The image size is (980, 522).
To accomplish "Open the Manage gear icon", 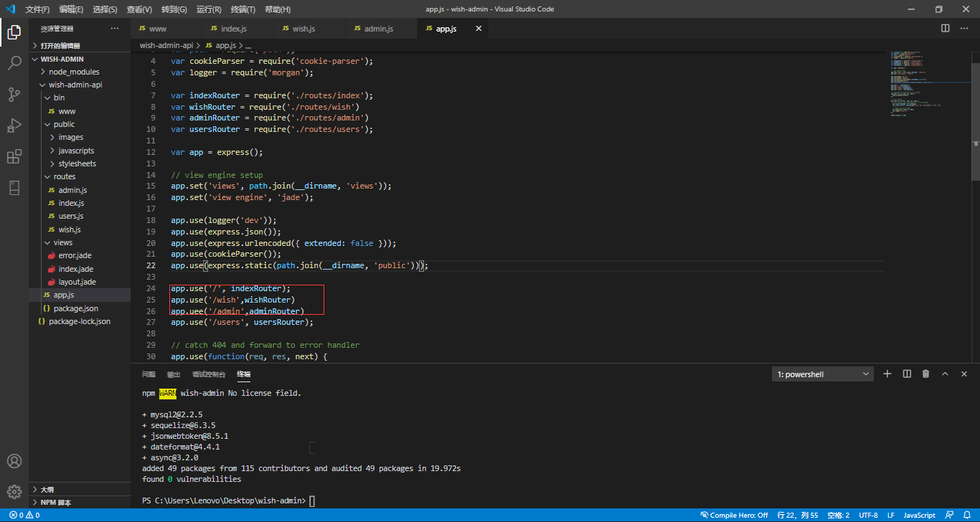I will pyautogui.click(x=14, y=492).
